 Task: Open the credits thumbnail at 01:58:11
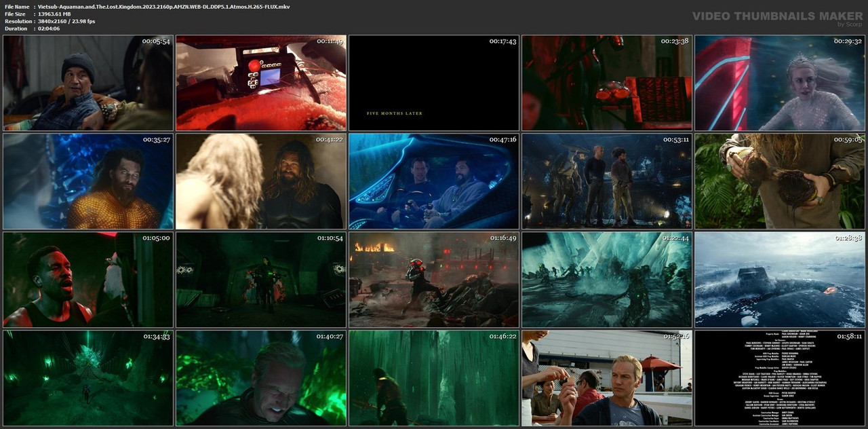[780, 378]
